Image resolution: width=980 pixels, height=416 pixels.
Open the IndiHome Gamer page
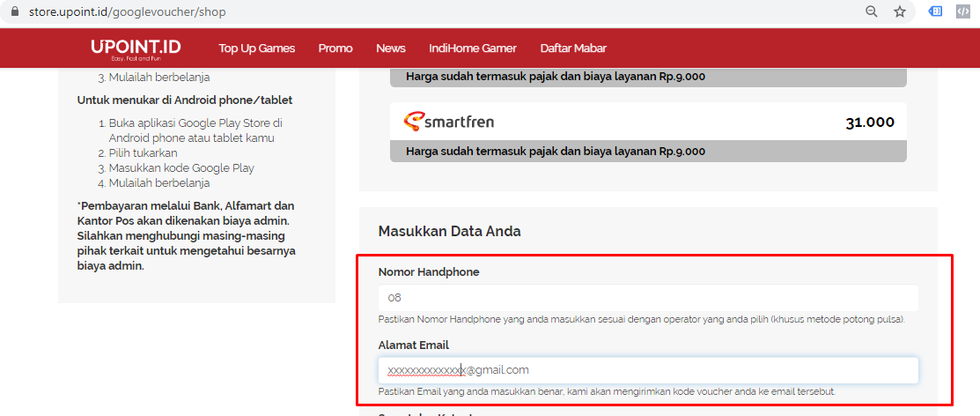coord(473,48)
